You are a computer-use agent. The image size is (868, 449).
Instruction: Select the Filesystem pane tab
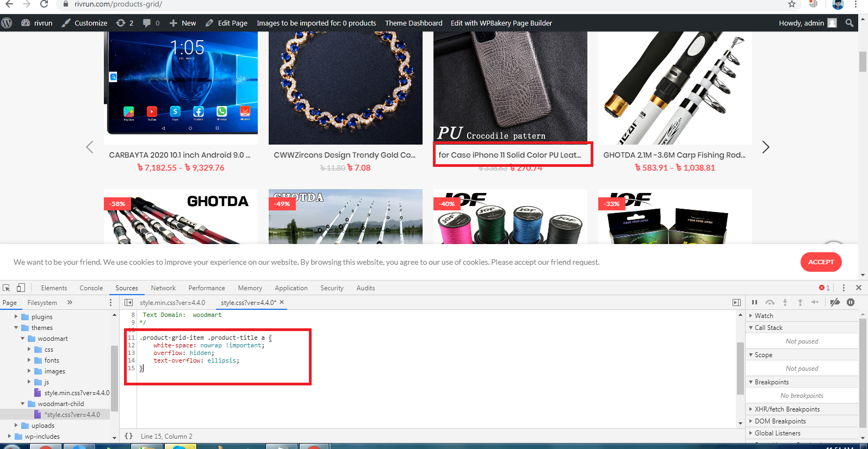[42, 303]
